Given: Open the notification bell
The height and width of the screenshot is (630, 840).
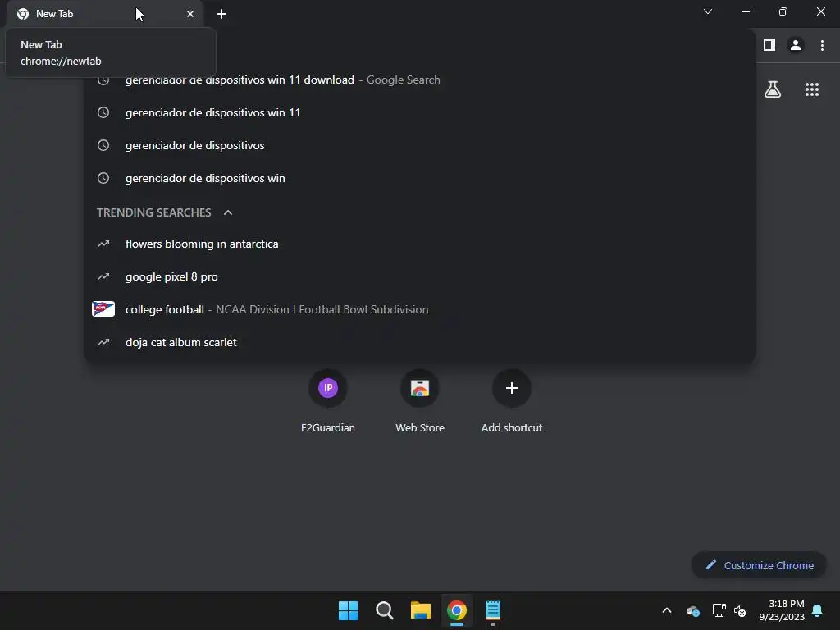Looking at the screenshot, I should pos(818,610).
